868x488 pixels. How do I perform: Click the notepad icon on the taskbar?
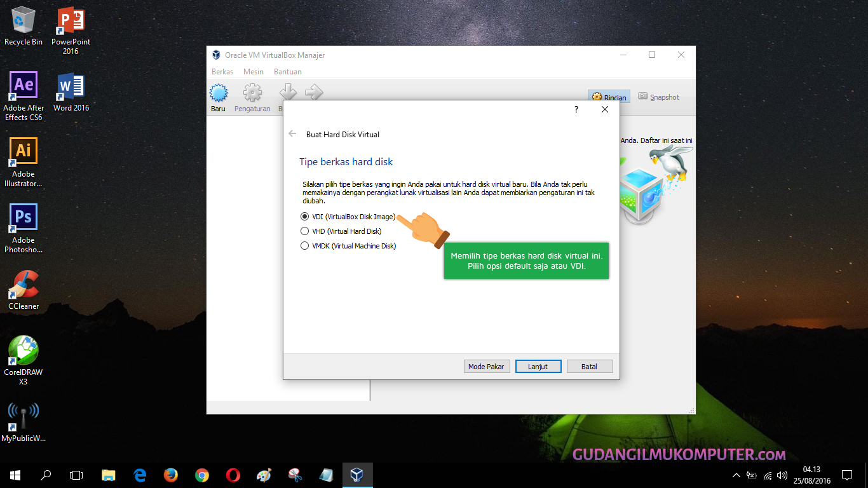[326, 475]
